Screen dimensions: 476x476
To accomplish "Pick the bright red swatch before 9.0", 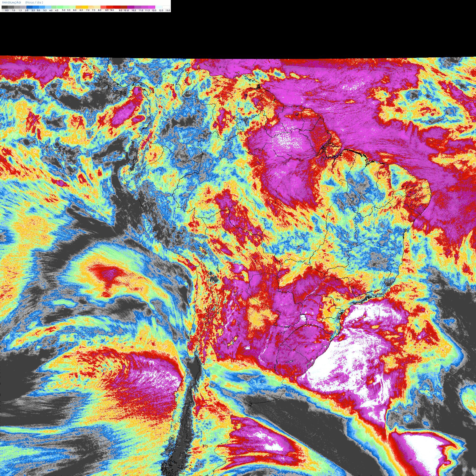I will click(x=110, y=7).
